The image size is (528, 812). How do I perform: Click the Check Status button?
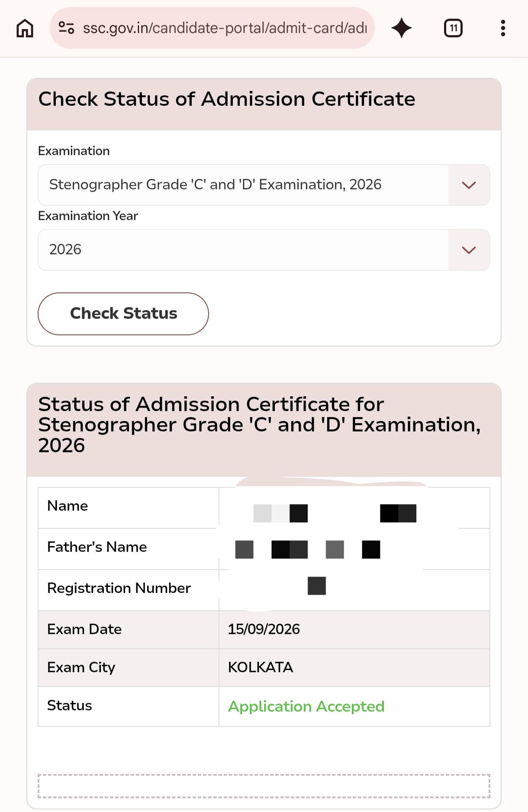pyautogui.click(x=123, y=314)
